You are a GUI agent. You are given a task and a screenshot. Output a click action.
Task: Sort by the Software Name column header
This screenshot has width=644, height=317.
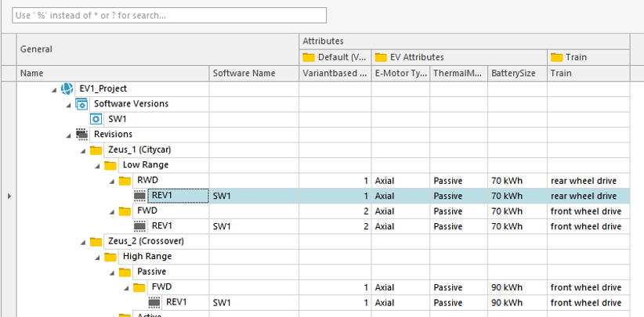click(244, 73)
